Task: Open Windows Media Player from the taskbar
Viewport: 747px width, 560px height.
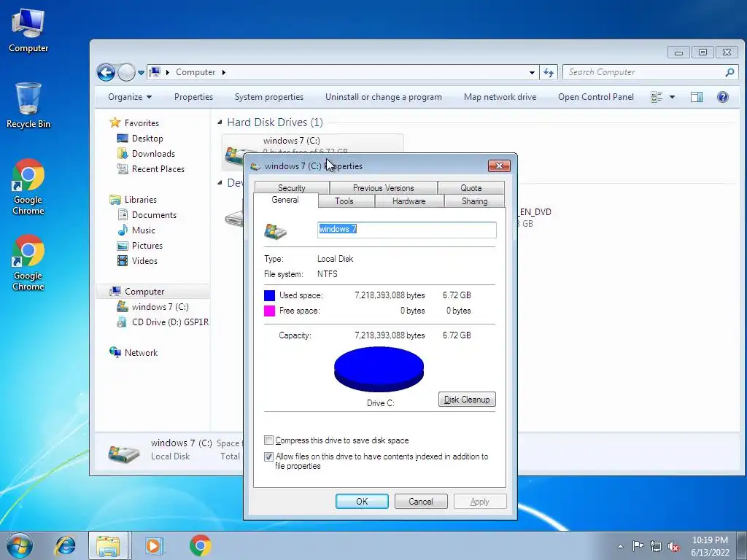Action: pyautogui.click(x=153, y=545)
